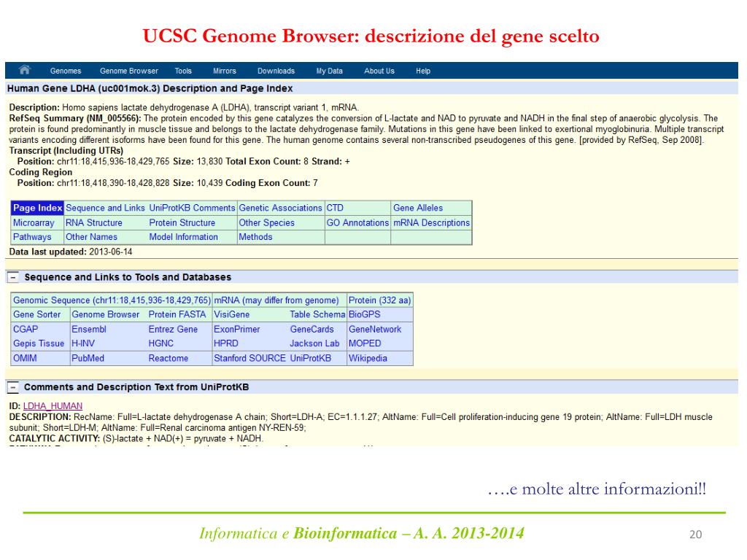Open the Table Schema link
This screenshot has height=560, width=747.
pos(317,315)
